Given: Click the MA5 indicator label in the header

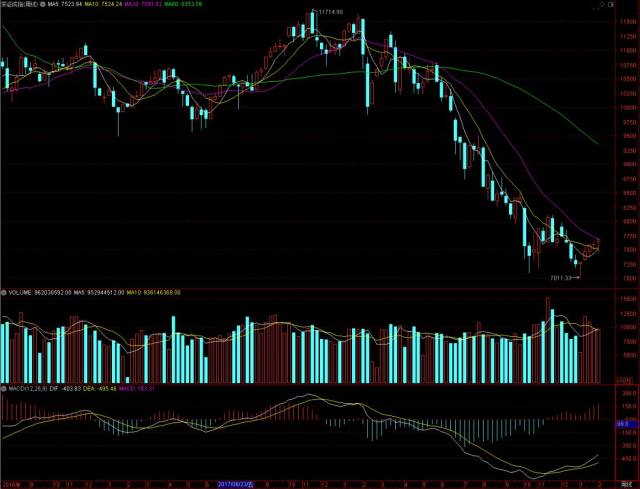Looking at the screenshot, I should [65, 4].
